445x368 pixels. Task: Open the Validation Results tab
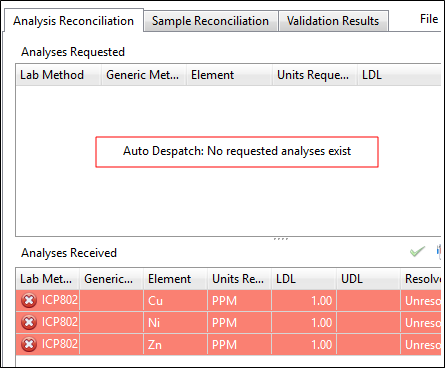(x=333, y=21)
